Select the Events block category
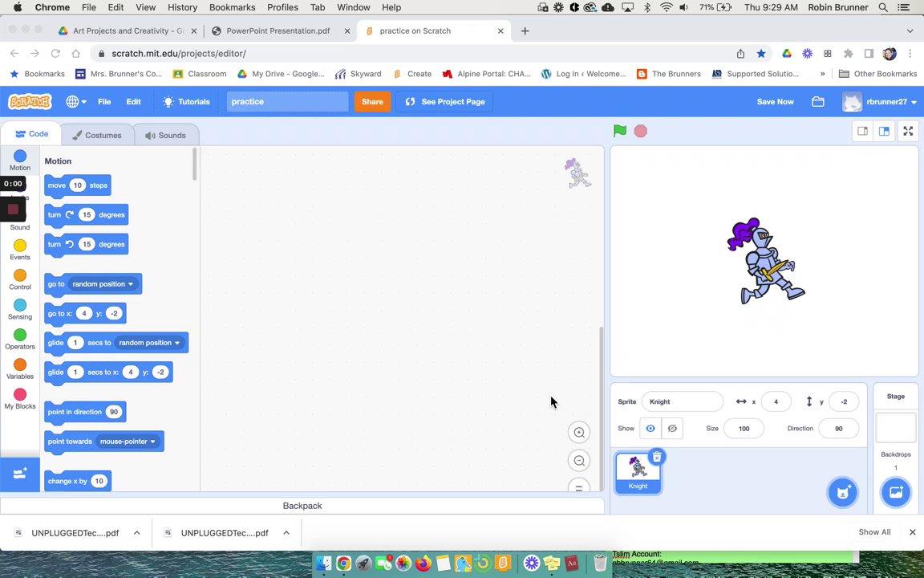 pos(20,250)
